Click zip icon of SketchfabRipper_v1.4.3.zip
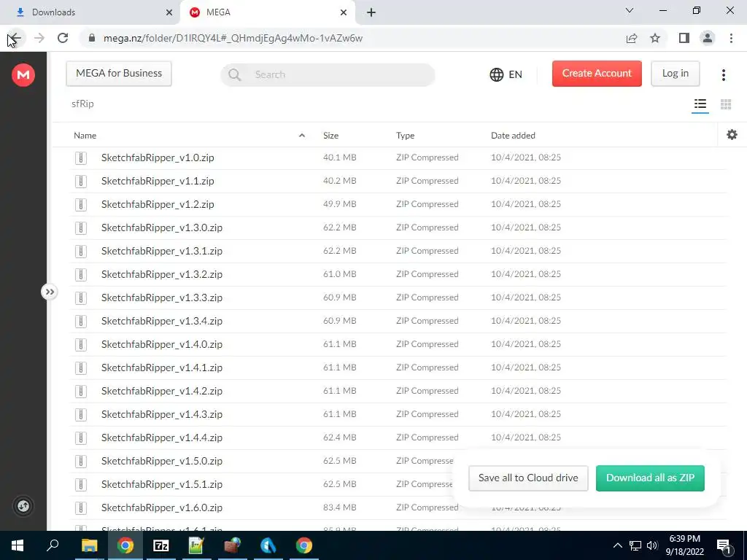747x560 pixels. tap(81, 415)
